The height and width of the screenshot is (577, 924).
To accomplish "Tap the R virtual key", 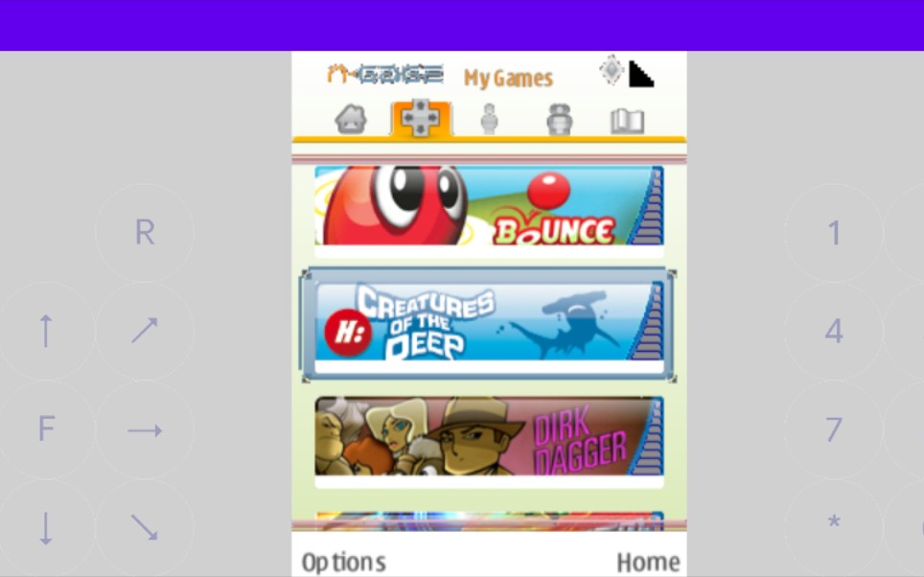I will [x=145, y=232].
